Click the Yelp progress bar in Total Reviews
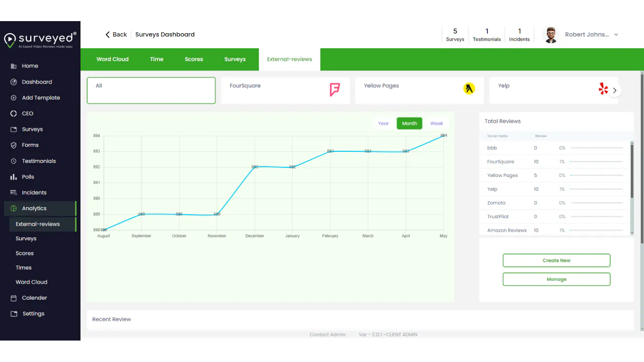Screen dimensions: 644x362 click(x=597, y=190)
